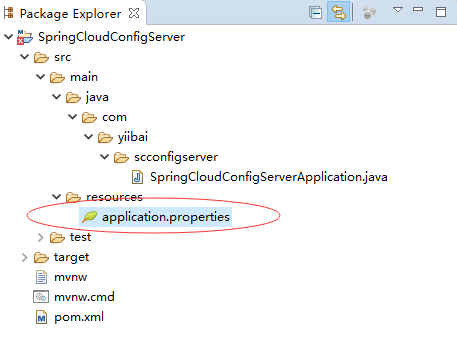Collapse the yiibai folder
Viewport: 457px width, 362px height.
[88, 137]
